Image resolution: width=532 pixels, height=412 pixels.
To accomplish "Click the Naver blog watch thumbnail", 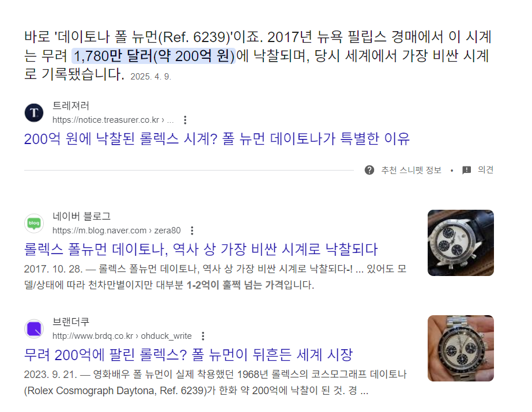I will coord(461,243).
